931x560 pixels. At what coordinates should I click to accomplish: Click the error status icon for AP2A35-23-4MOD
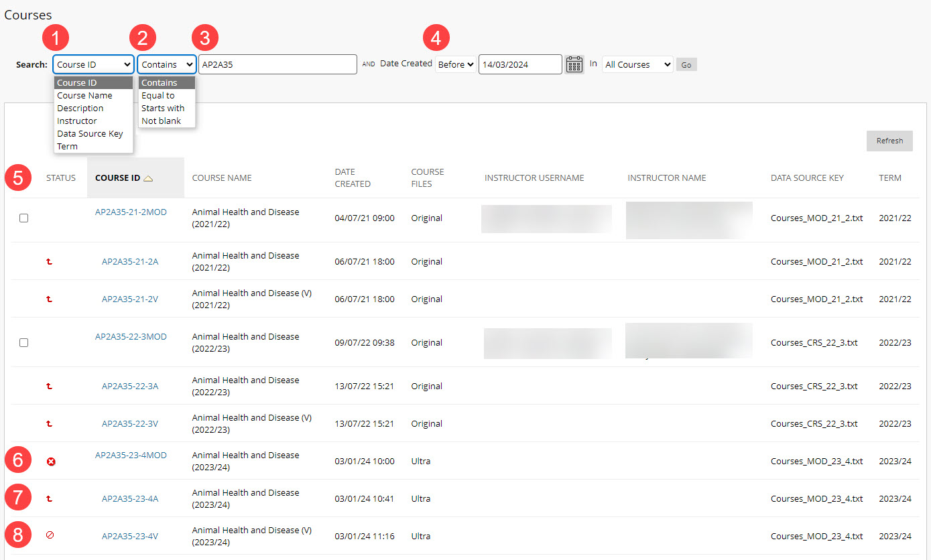click(x=51, y=461)
